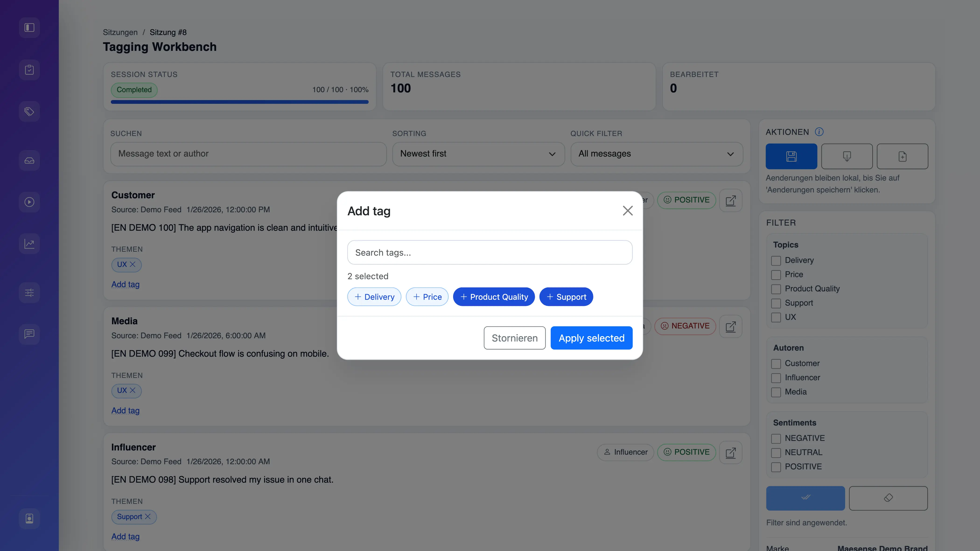The image size is (980, 551).
Task: Enable the Influencer author filter
Action: coord(776,378)
